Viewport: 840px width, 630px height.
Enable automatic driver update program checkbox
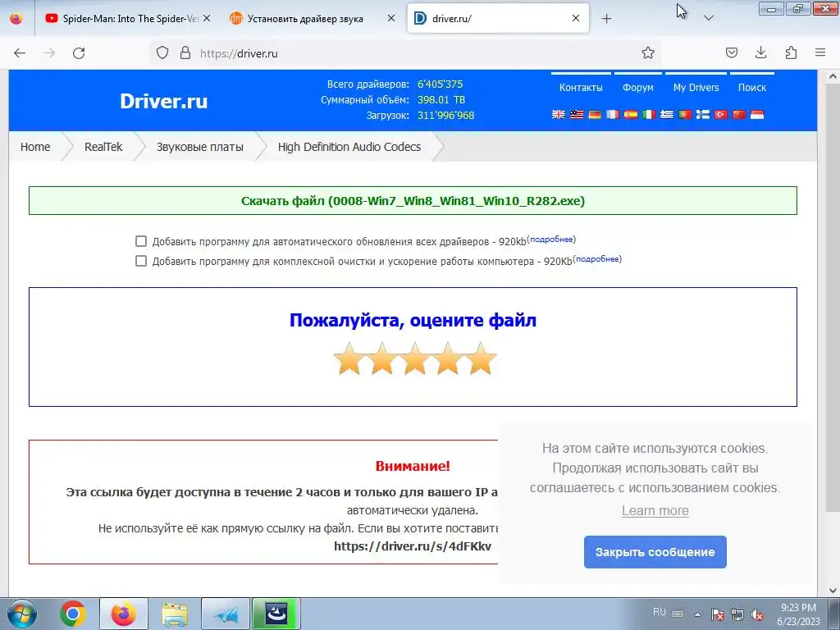(141, 241)
